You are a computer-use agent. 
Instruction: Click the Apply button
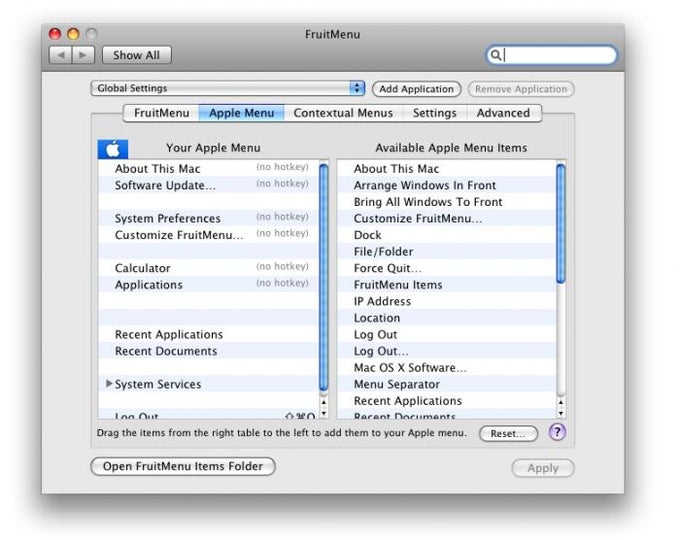(x=543, y=468)
